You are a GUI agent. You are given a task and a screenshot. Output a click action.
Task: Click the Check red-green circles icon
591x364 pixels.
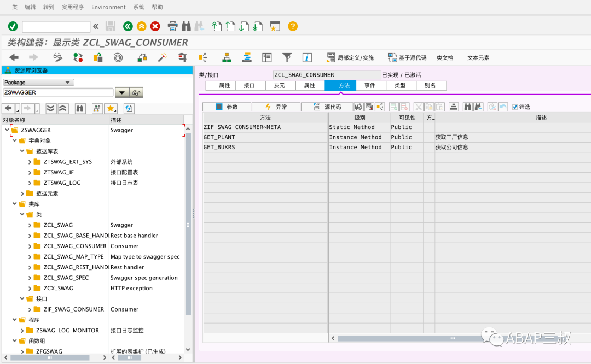point(78,57)
